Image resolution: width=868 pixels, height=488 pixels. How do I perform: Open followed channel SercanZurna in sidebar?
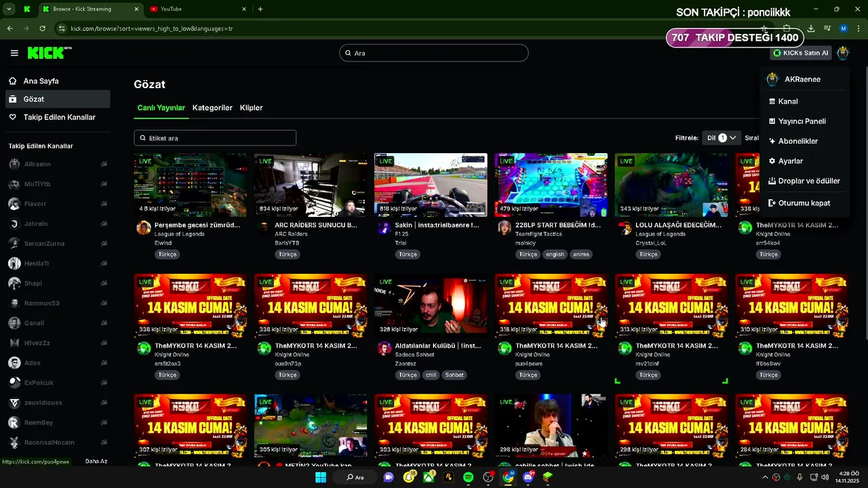pyautogui.click(x=57, y=243)
